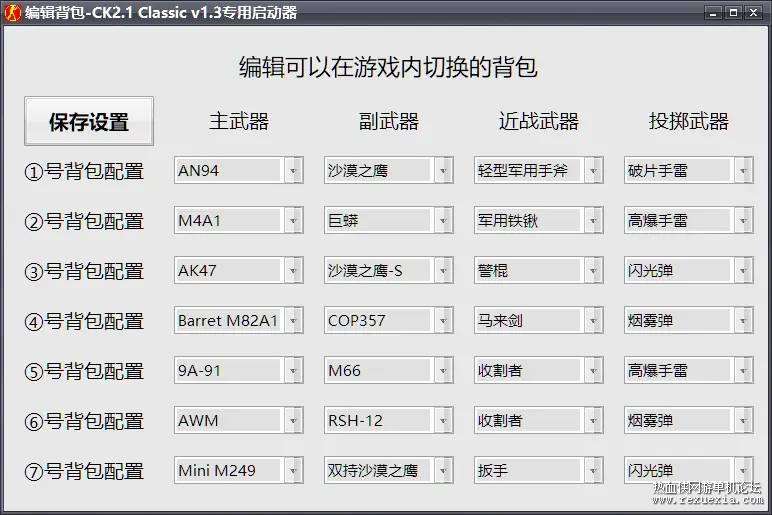
Task: Open the 高爆手雷 dropdown in backpack ② row
Action: tap(689, 220)
